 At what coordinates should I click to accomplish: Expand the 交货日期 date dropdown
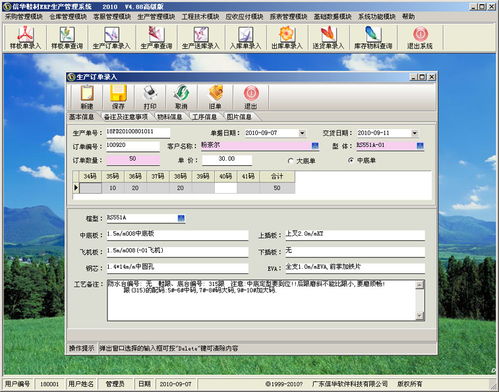pos(414,133)
